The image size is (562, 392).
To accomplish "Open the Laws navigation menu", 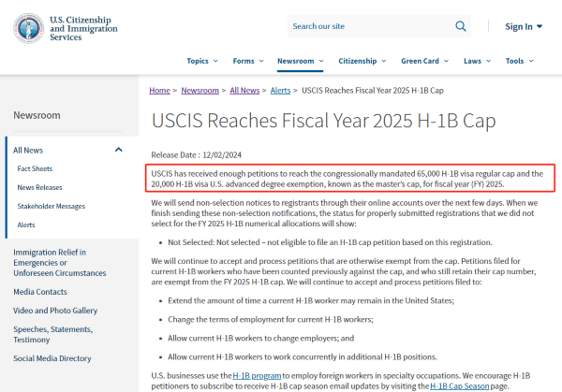I will (476, 61).
